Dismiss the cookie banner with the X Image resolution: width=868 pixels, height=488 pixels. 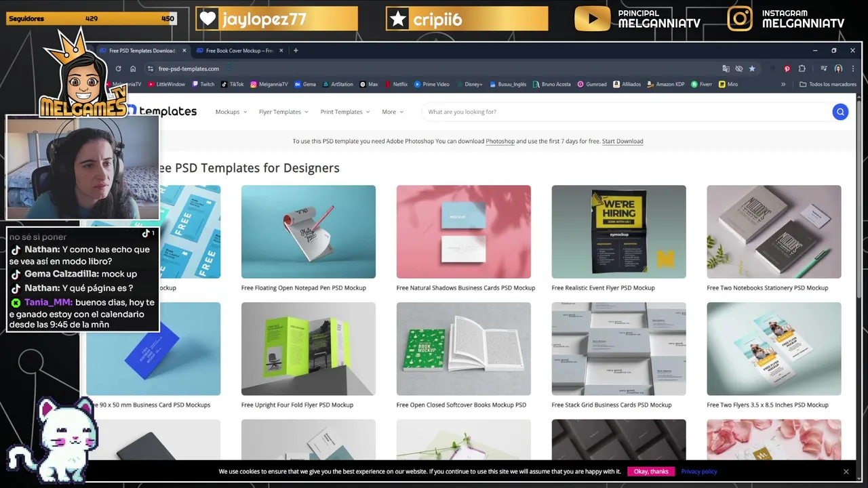[846, 472]
